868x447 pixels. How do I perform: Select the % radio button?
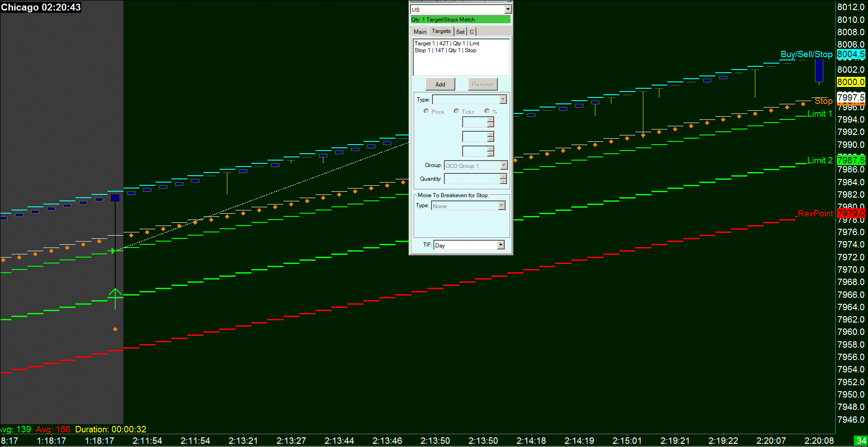[x=487, y=111]
